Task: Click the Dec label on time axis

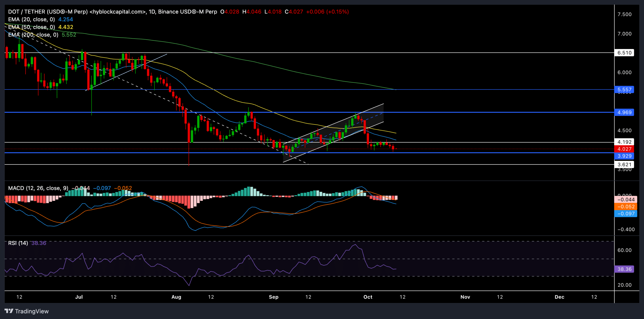Action: [x=559, y=297]
